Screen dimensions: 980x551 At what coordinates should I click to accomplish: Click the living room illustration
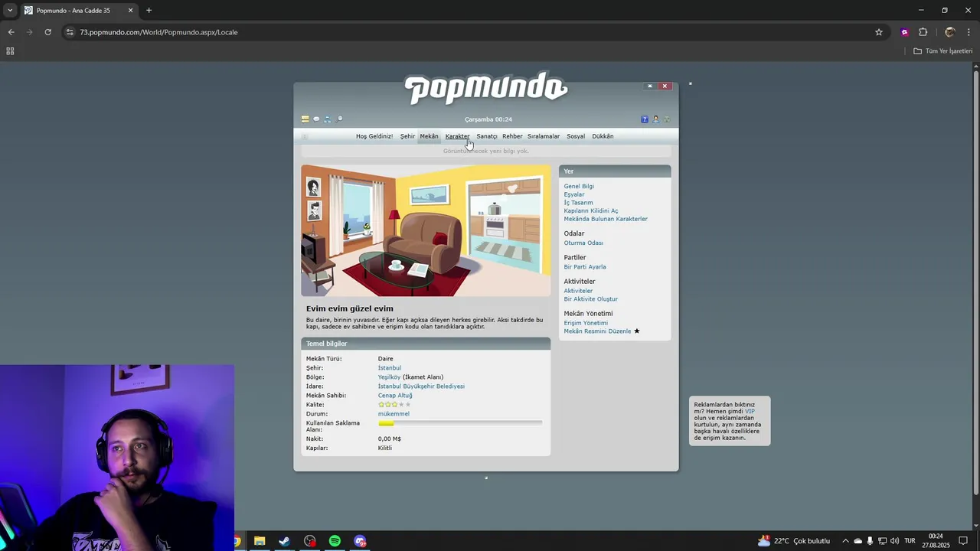426,230
